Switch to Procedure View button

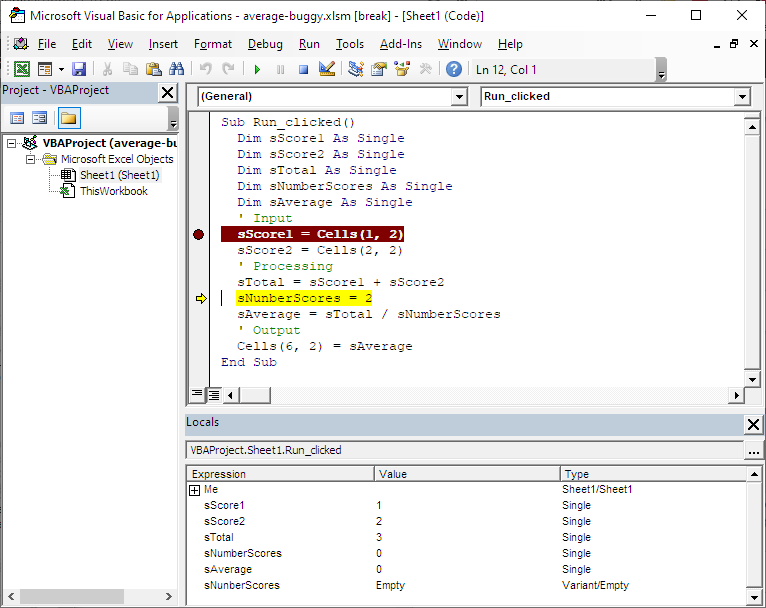click(x=197, y=394)
